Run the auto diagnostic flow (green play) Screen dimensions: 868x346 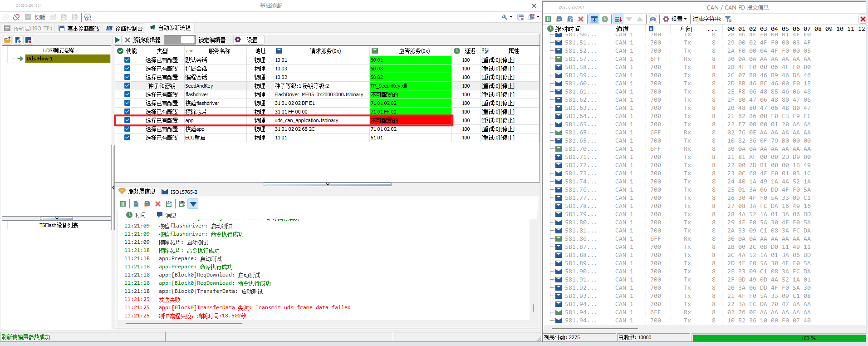117,40
